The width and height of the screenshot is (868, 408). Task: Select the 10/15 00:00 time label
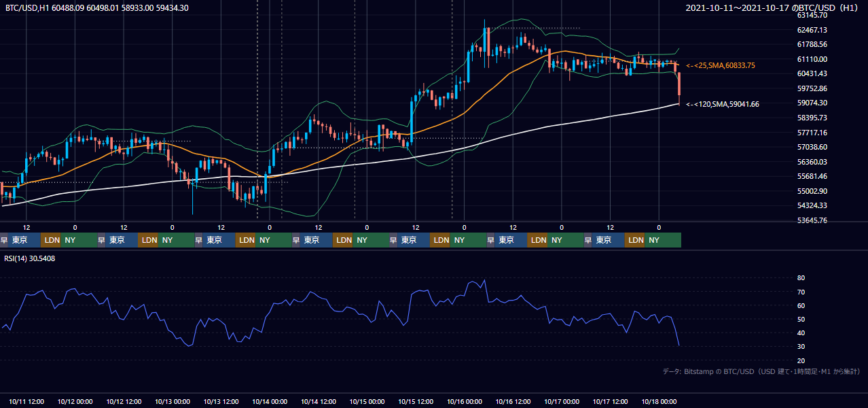click(x=367, y=402)
